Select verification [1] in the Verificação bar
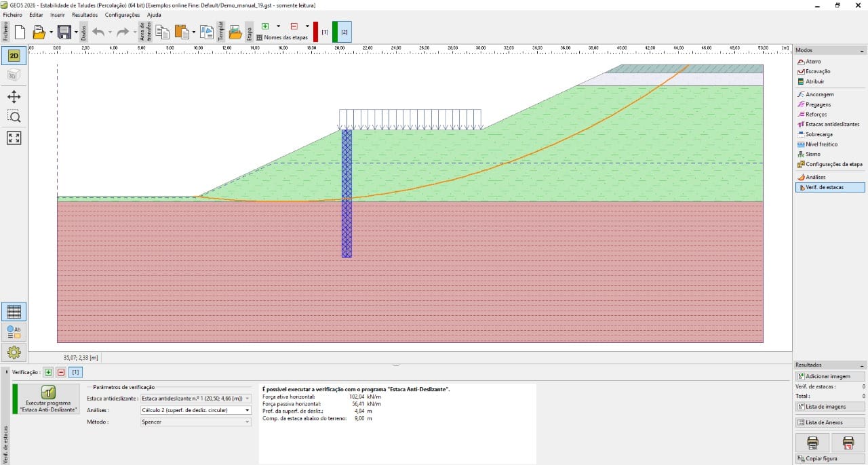868x465 pixels. [x=75, y=372]
